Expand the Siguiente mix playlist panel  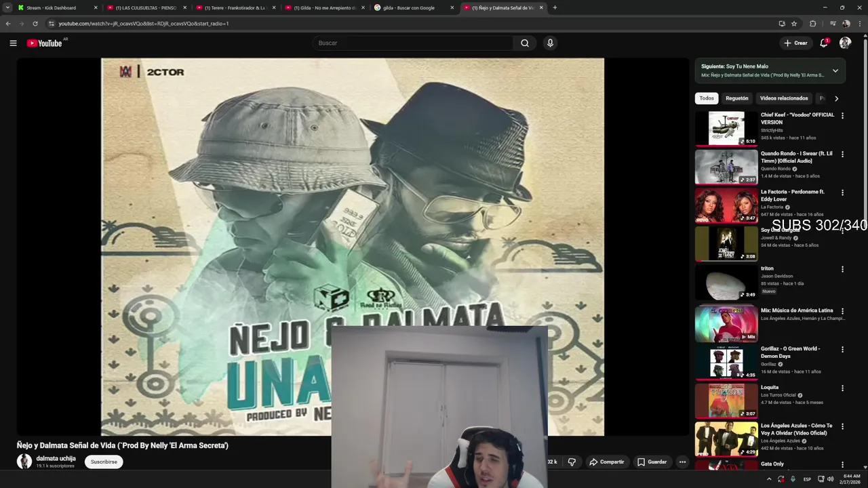pos(835,70)
